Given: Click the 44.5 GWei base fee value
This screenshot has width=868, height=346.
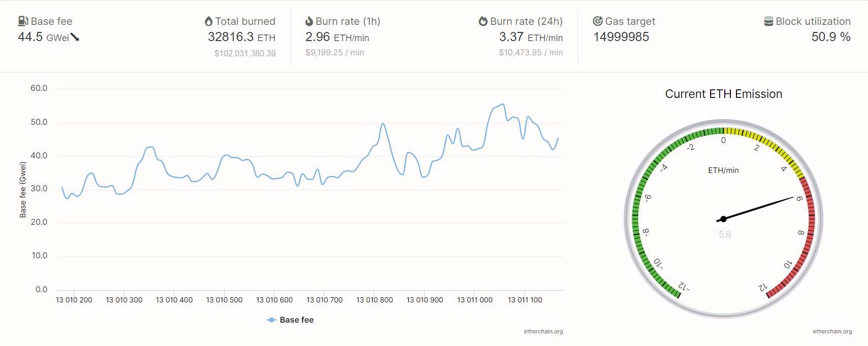Looking at the screenshot, I should click(x=43, y=37).
